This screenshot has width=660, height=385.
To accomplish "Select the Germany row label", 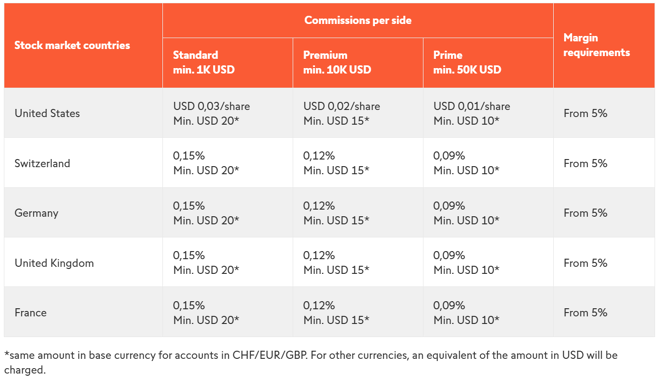I will click(36, 213).
